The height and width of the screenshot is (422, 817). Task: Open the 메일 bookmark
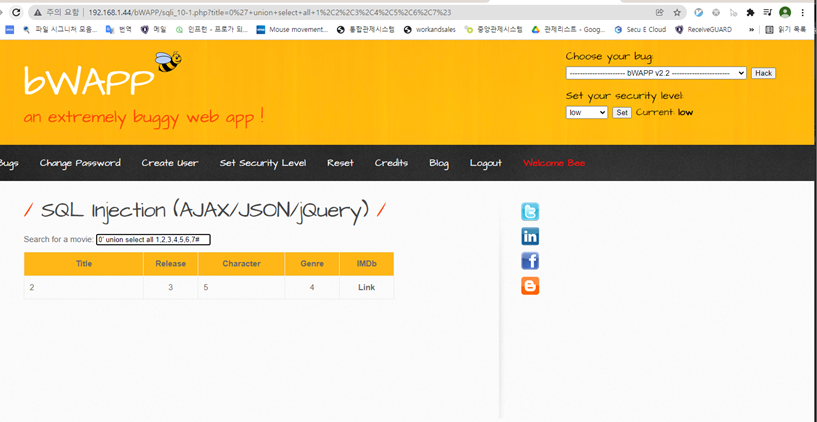click(x=154, y=30)
